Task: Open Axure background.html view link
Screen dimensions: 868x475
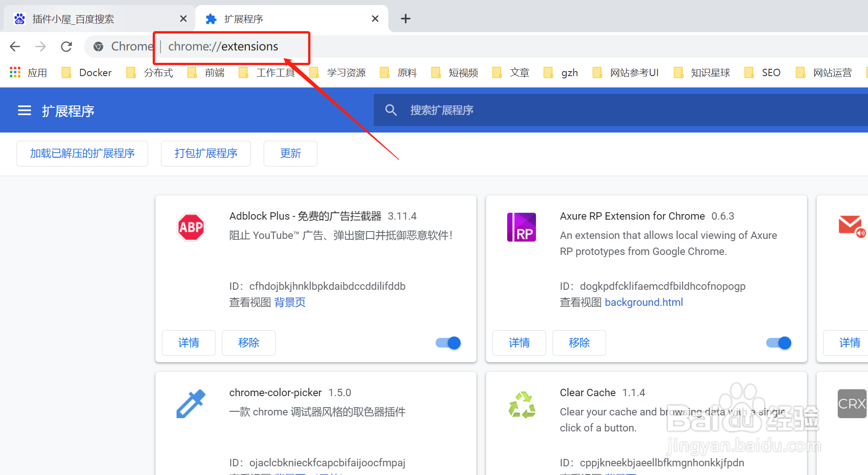Action: 644,302
